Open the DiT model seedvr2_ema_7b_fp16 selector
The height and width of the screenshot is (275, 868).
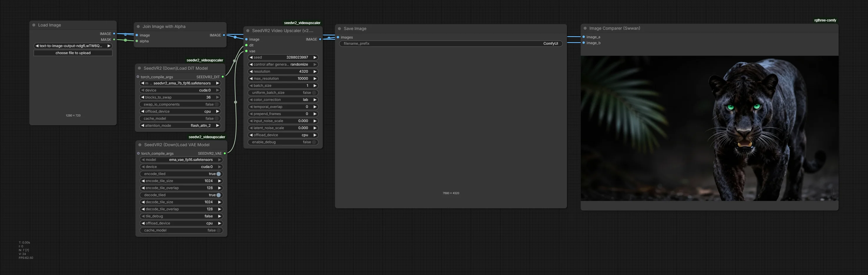point(180,83)
